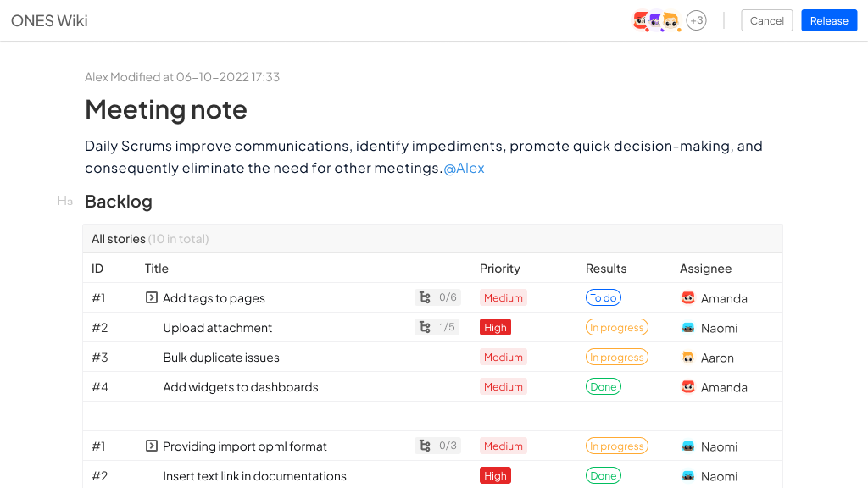Change the High priority on Upload attachment
The width and height of the screenshot is (868, 488).
495,328
